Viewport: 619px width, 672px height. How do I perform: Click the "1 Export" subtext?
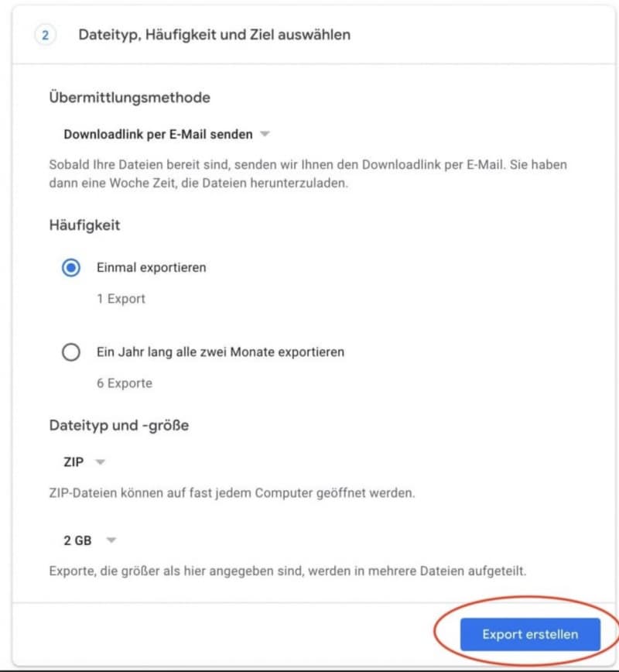click(121, 299)
